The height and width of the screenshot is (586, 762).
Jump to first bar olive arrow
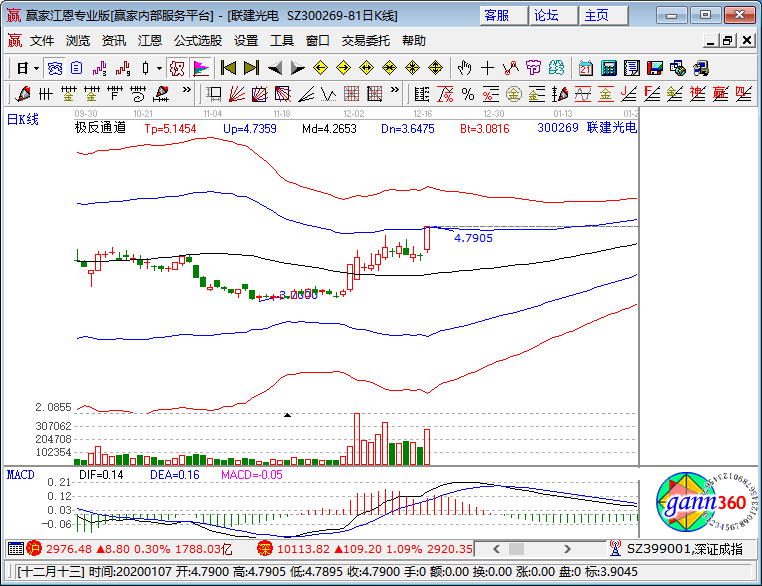click(x=228, y=68)
